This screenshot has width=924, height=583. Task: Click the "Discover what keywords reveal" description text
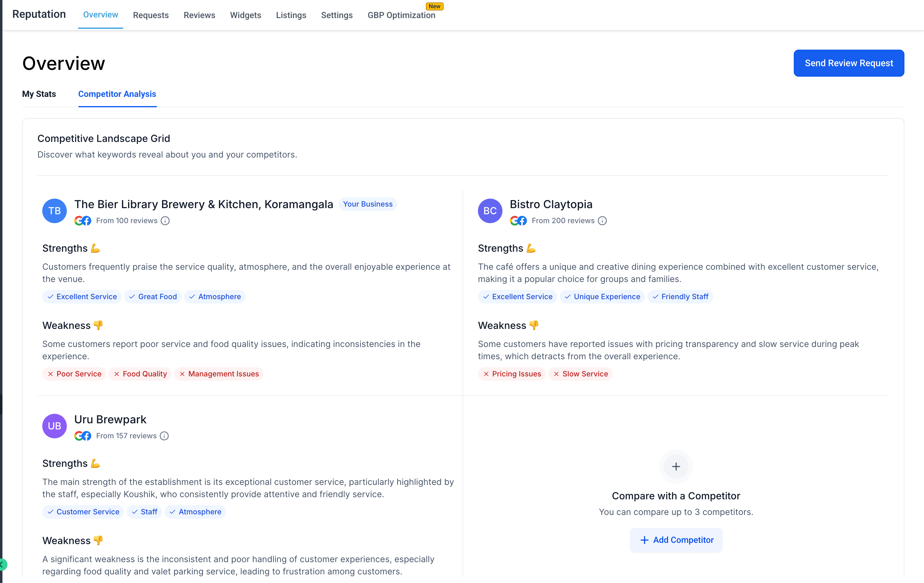coord(167,155)
